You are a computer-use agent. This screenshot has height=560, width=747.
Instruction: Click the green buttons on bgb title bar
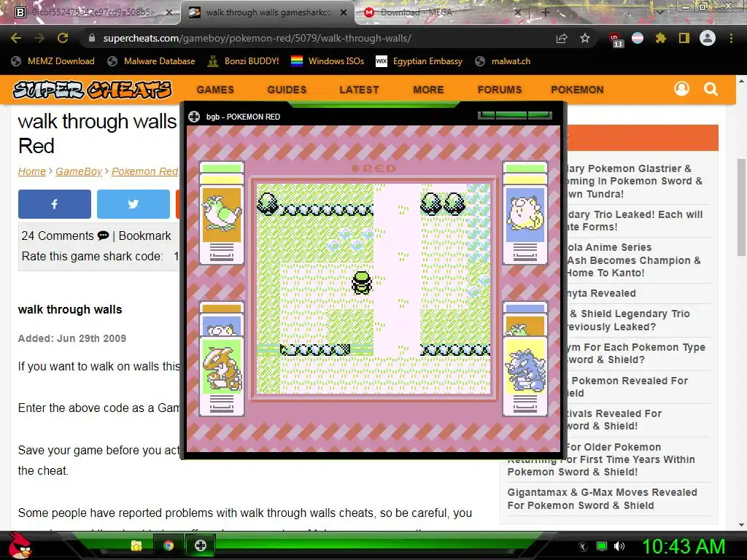(515, 114)
